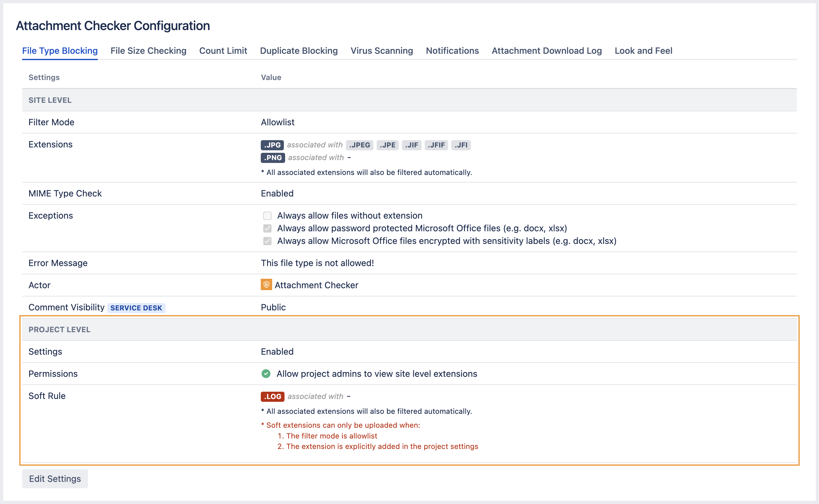The width and height of the screenshot is (819, 504).
Task: Open the Look and Feel tab
Action: coord(643,51)
